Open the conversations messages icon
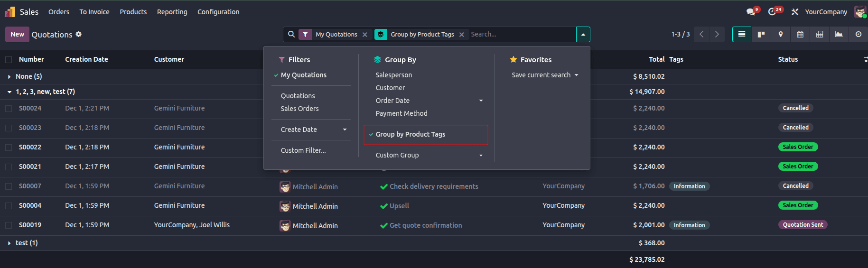The width and height of the screenshot is (868, 268). pyautogui.click(x=751, y=12)
